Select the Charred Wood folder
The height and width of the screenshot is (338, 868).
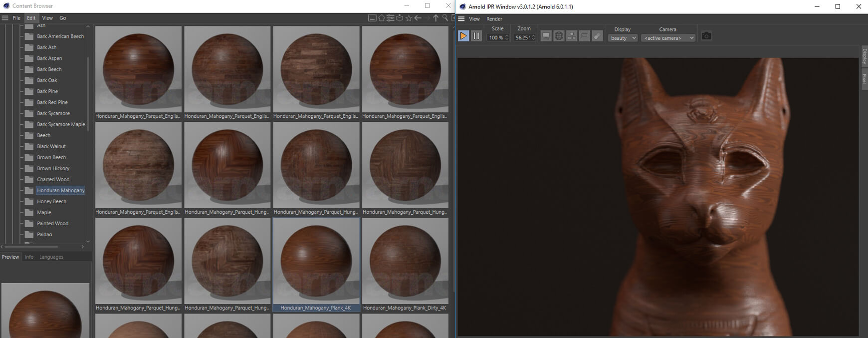click(x=53, y=179)
